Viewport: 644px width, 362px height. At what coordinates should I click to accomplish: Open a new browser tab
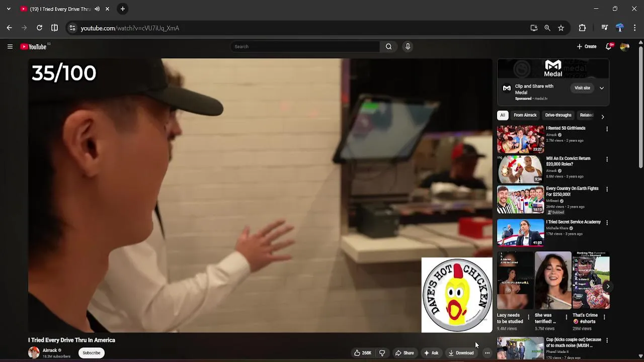pyautogui.click(x=123, y=9)
